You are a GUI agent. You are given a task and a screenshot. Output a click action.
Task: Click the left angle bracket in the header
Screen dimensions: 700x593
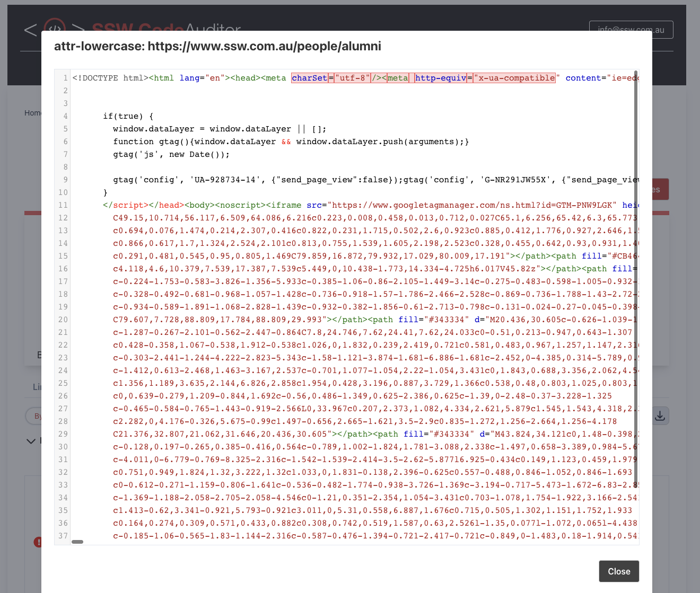pos(30,30)
